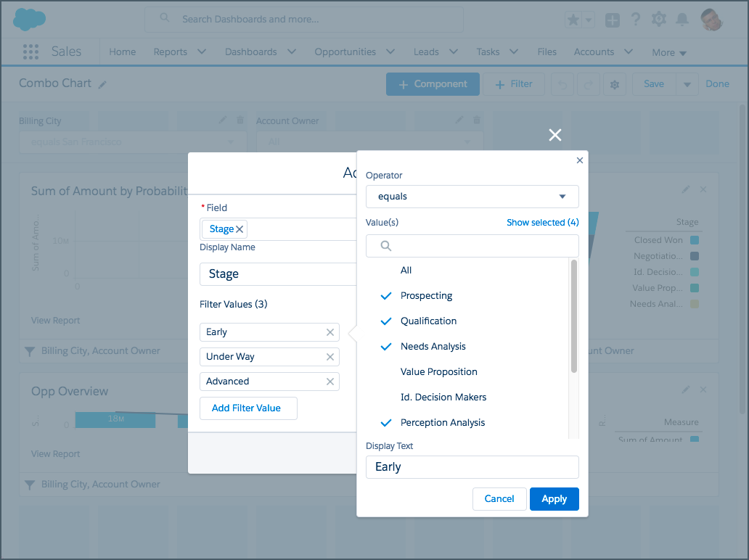Remove the Early filter value
Viewport: 749px width, 560px height.
click(x=330, y=332)
